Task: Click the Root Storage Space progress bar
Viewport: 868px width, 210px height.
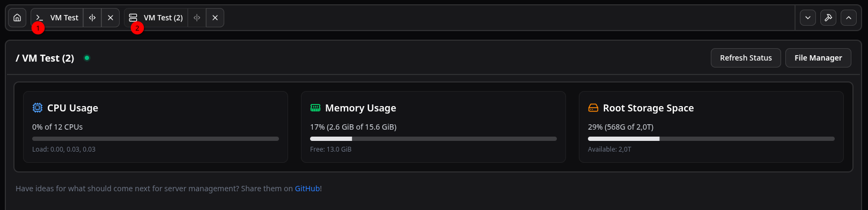Action: [711, 139]
